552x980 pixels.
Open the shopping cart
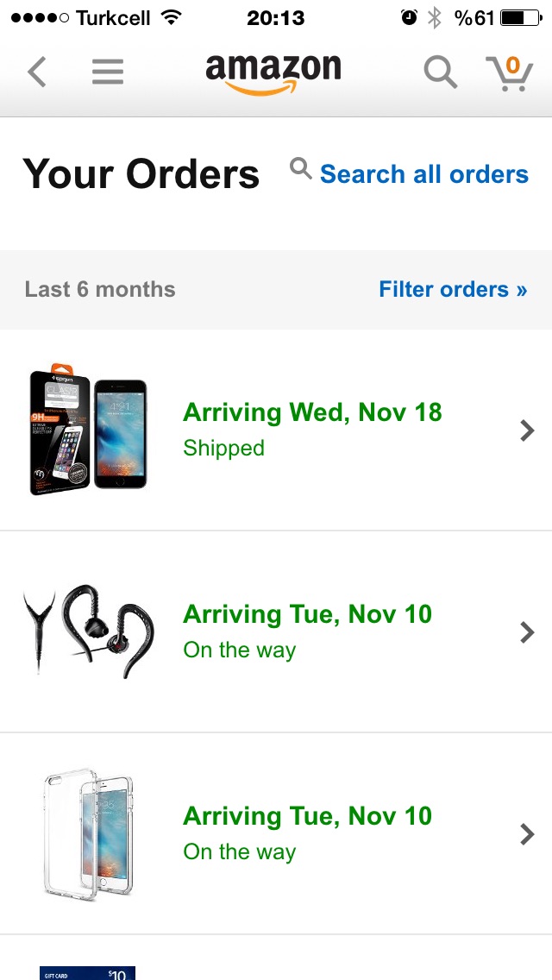click(510, 73)
